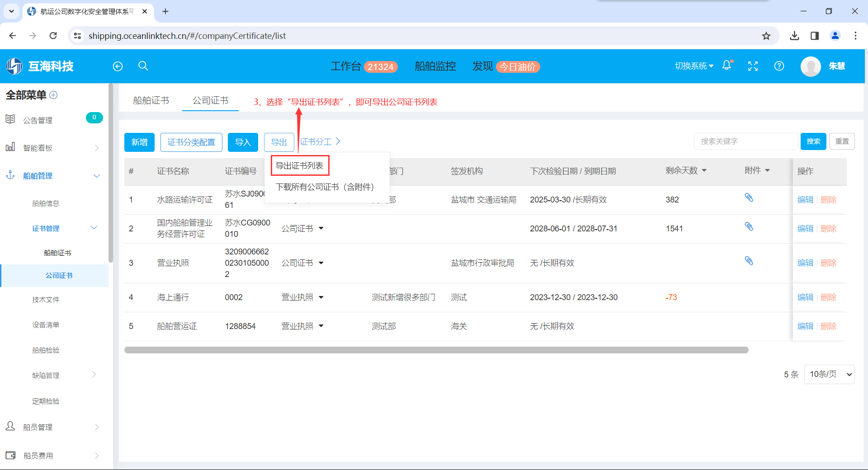Expand the 船员管理 menu chevron
This screenshot has width=868, height=470.
coord(97,427)
